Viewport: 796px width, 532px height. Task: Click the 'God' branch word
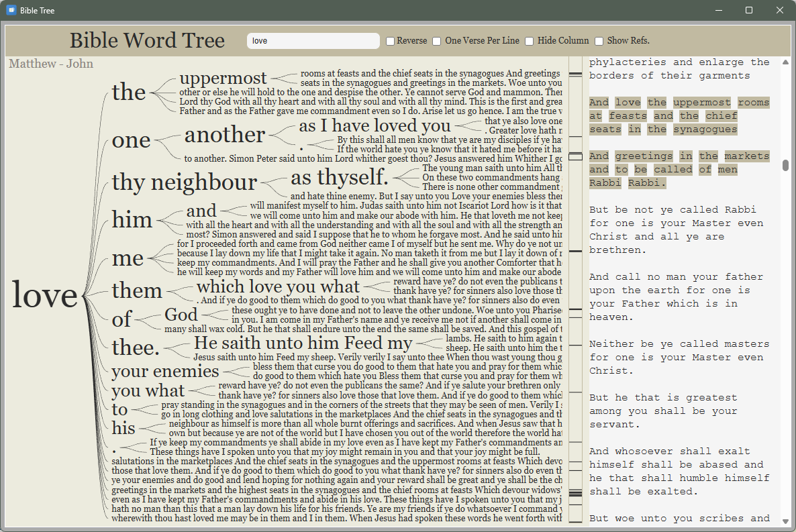[x=181, y=315]
